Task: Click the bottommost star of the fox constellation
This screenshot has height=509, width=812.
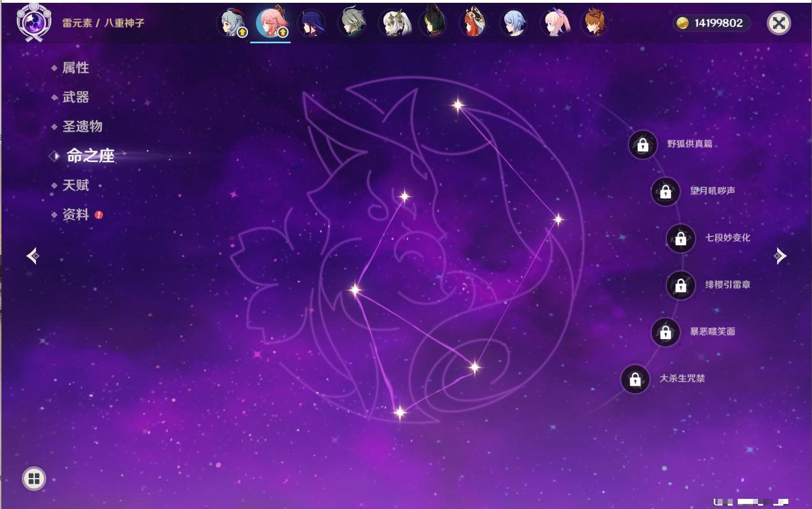Action: (400, 413)
